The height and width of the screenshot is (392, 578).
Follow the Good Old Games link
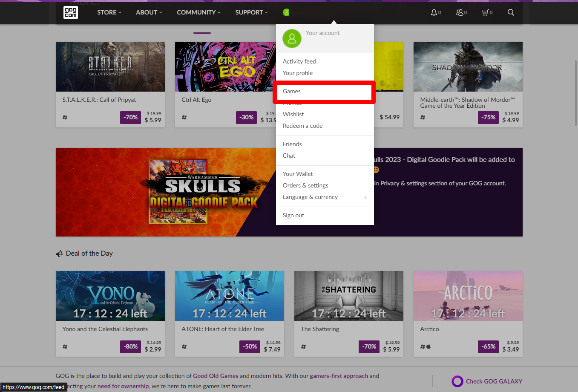pos(216,376)
